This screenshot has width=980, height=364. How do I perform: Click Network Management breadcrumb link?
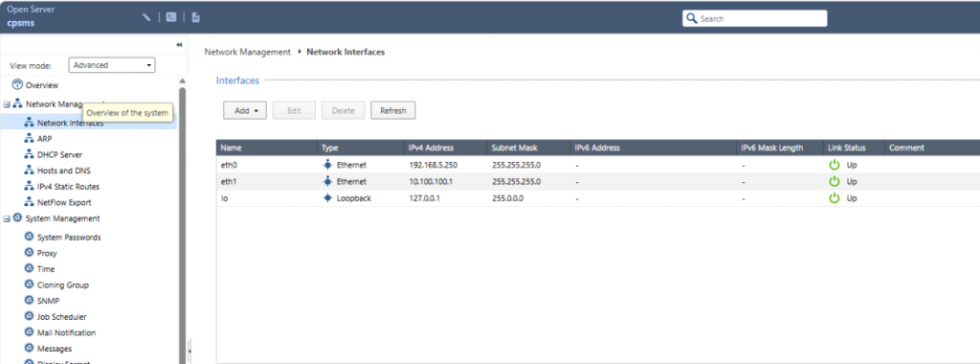[248, 52]
